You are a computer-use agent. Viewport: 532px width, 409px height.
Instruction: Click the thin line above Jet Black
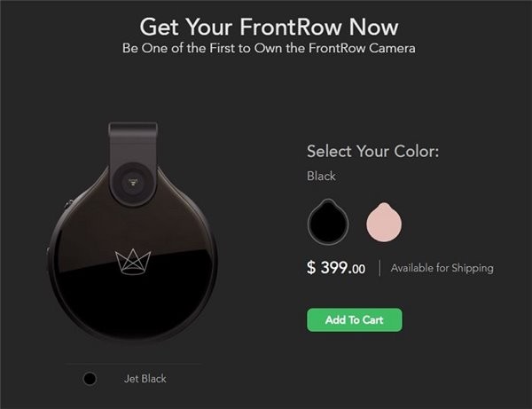pyautogui.click(x=133, y=364)
